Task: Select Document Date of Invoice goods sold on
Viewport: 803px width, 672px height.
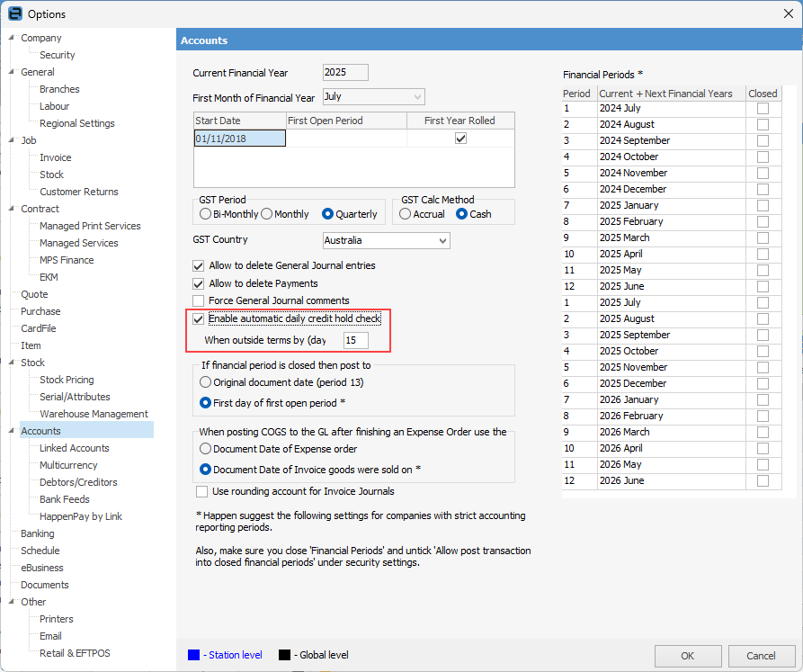Action: (205, 470)
